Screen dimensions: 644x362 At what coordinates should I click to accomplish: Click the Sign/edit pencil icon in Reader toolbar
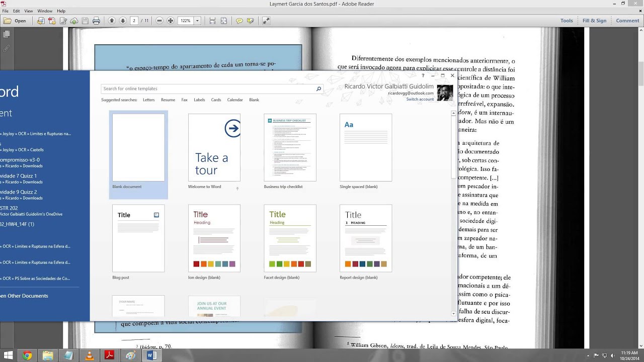pyautogui.click(x=63, y=21)
